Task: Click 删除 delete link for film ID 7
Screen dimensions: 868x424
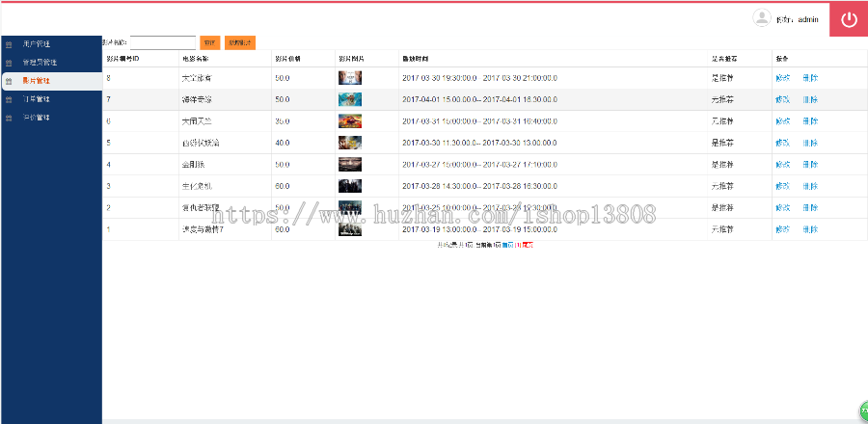Action: point(810,99)
